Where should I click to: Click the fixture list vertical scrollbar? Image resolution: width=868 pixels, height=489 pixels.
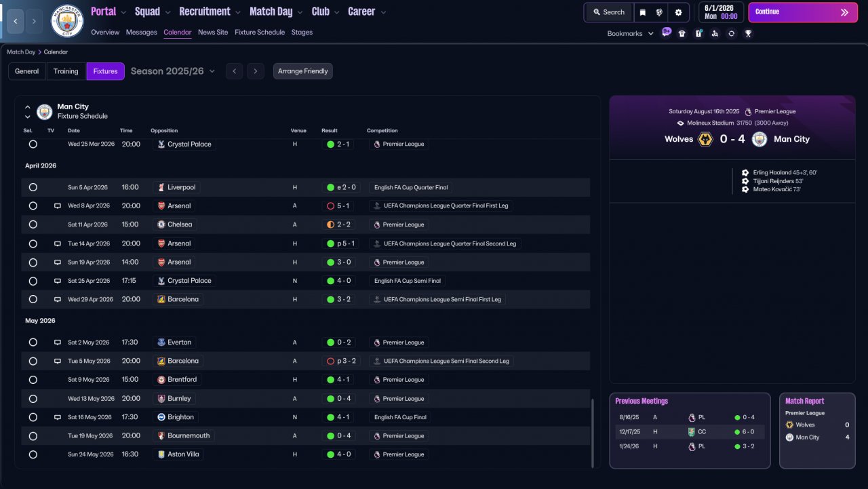pos(592,433)
